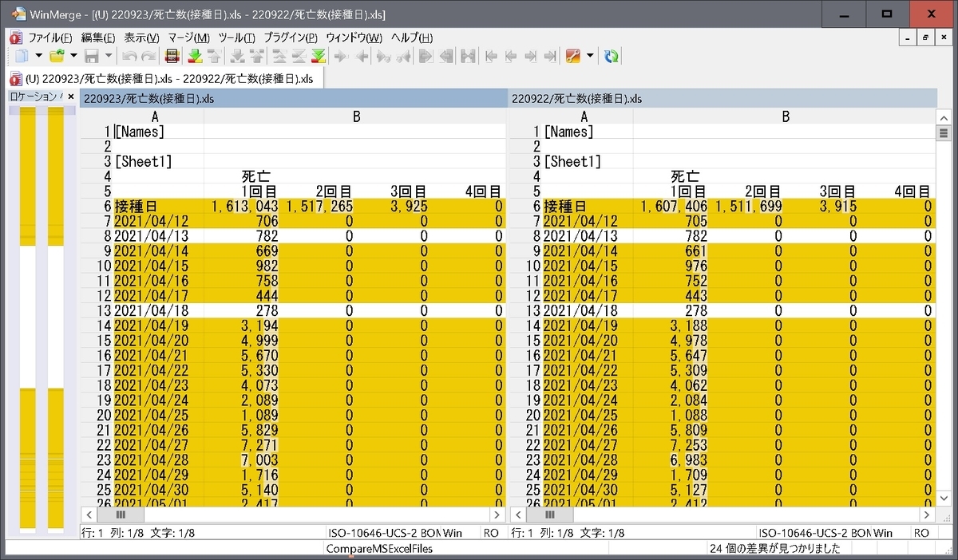Click value 1,613,043 in left pane
The image size is (958, 560).
(245, 207)
